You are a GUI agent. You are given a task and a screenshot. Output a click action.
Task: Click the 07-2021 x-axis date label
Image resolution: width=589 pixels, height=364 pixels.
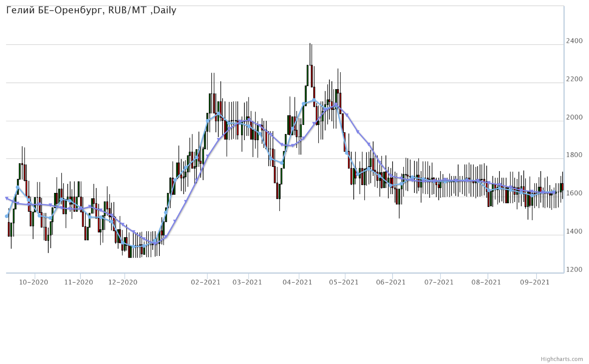[x=440, y=282]
